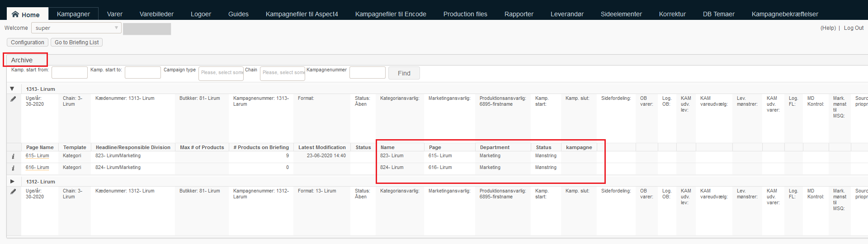Click Kædenummer: 1313- Lirum cell
Screen dimensions: 868x244
125,99
